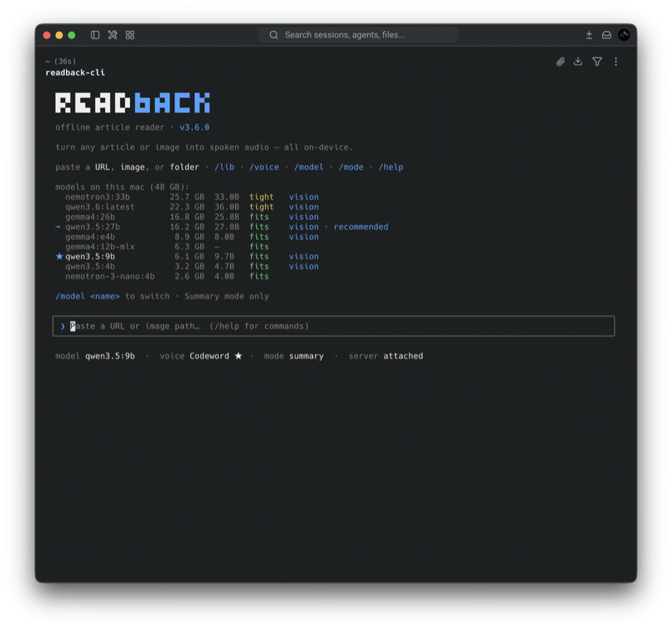Image resolution: width=672 pixels, height=629 pixels.
Task: Click the blue star beside qwen3.5:9b
Action: (59, 257)
